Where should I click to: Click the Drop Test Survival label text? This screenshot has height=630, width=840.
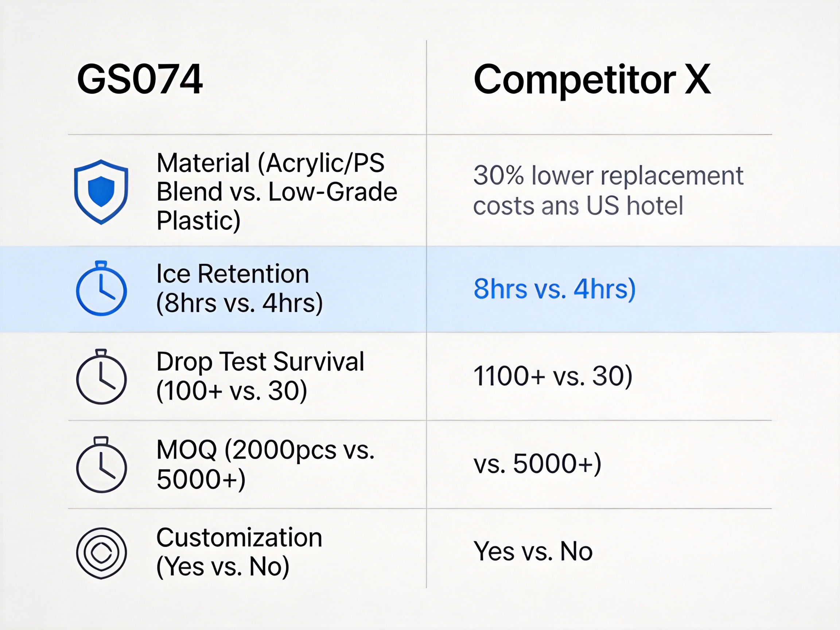260,376
